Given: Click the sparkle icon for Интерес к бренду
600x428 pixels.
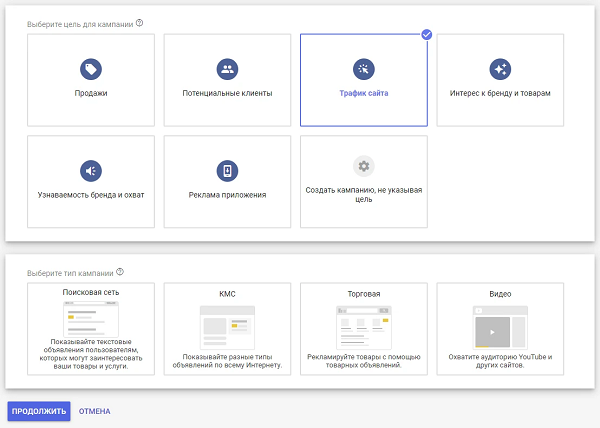Looking at the screenshot, I should click(x=500, y=69).
